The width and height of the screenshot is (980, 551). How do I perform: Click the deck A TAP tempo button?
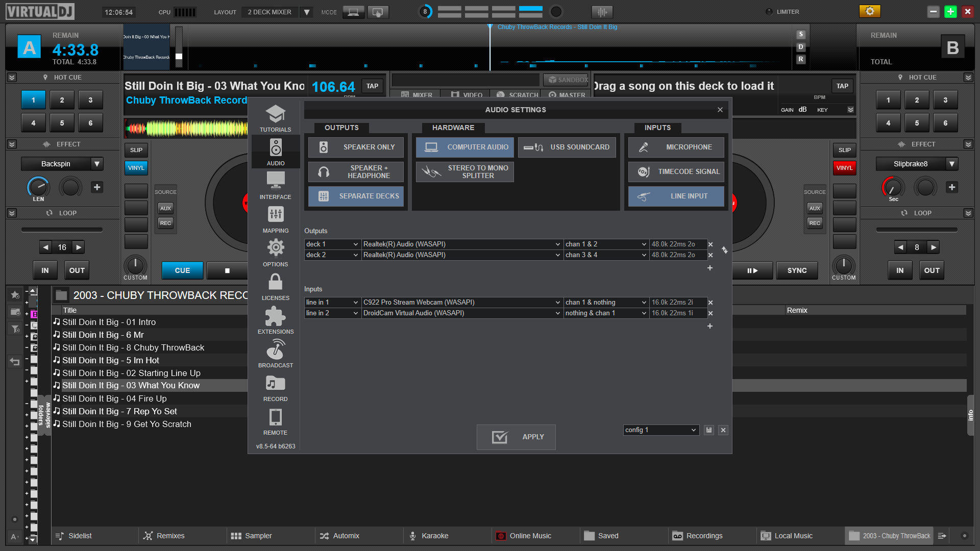(372, 86)
